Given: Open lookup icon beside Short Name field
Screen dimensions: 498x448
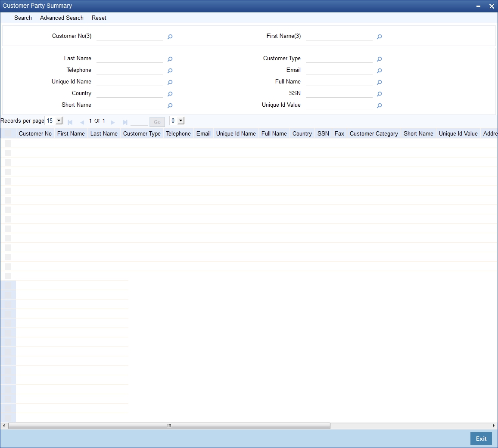Looking at the screenshot, I should 170,106.
